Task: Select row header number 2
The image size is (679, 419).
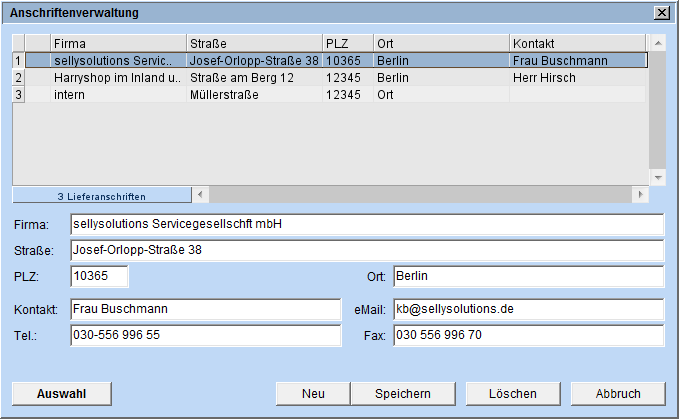Action: (18, 77)
